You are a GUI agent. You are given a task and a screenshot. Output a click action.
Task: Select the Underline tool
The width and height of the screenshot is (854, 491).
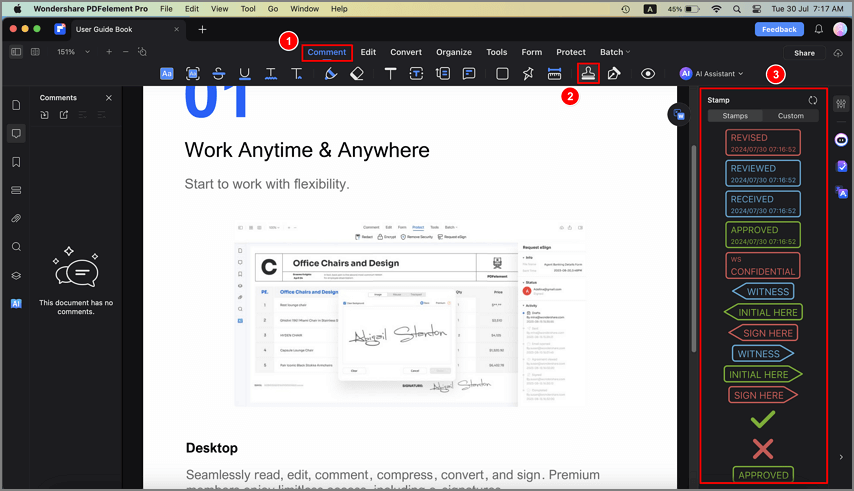[x=245, y=73]
